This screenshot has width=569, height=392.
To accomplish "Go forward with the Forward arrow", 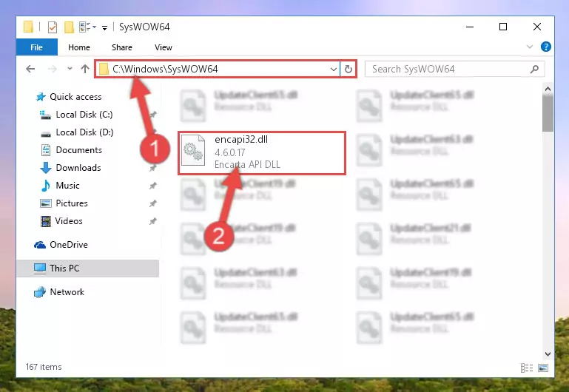I will (53, 69).
